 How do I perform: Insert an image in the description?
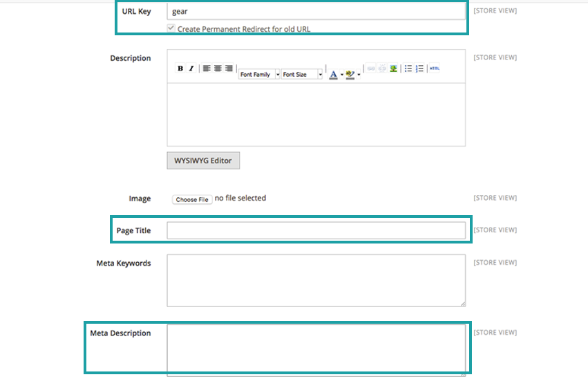[x=393, y=68]
